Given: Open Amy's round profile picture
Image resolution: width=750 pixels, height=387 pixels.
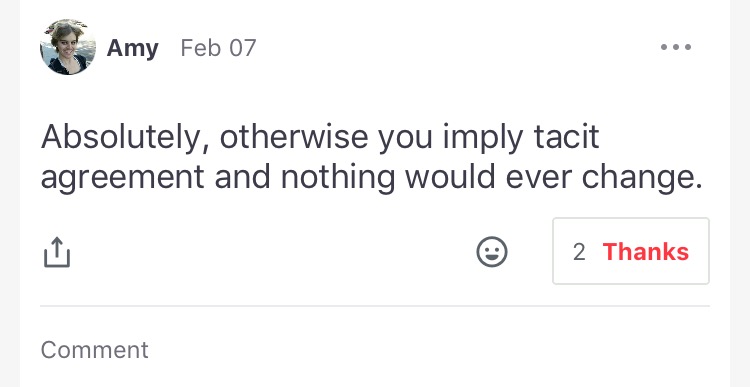Looking at the screenshot, I should (68, 47).
